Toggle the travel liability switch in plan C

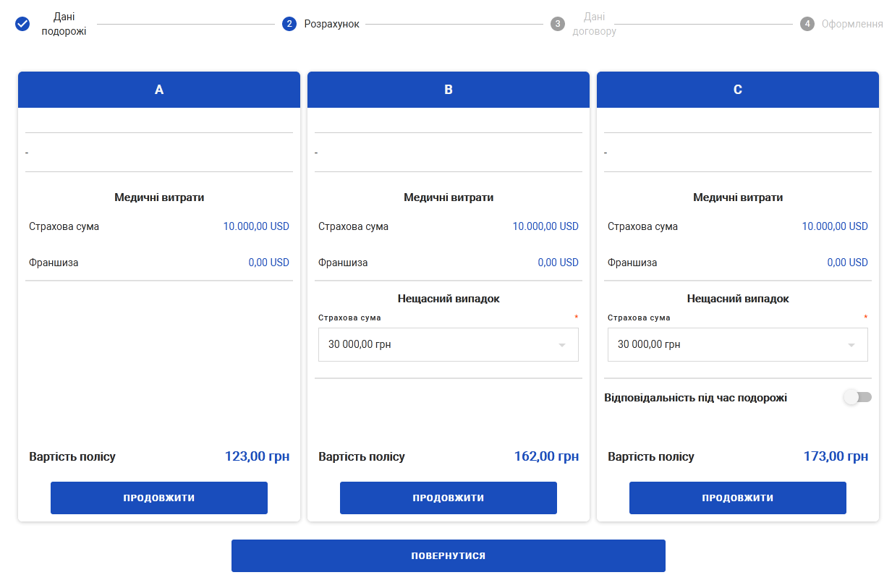(858, 397)
